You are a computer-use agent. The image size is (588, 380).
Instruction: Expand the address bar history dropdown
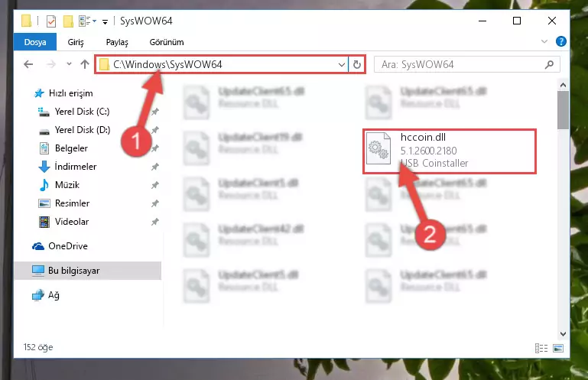coord(341,64)
